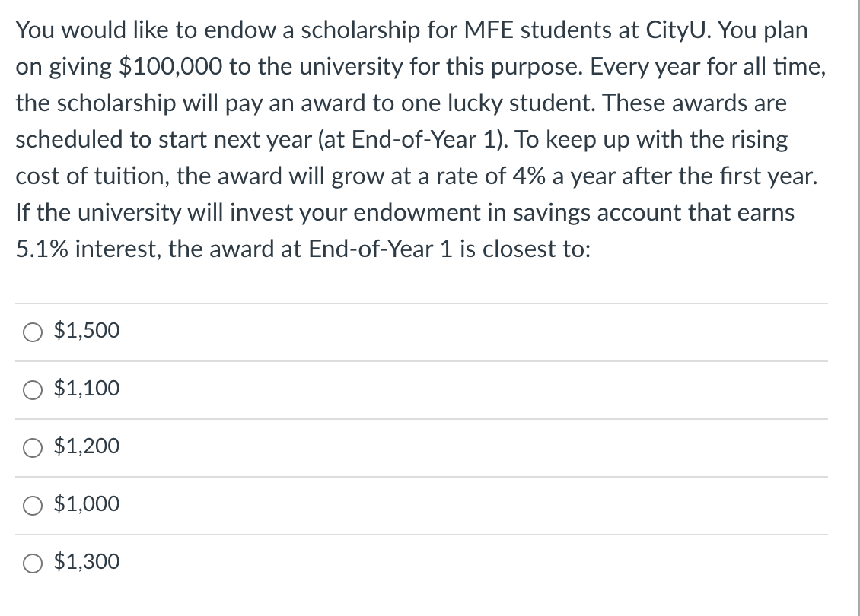Select the $1,500 radio button

pyautogui.click(x=32, y=332)
